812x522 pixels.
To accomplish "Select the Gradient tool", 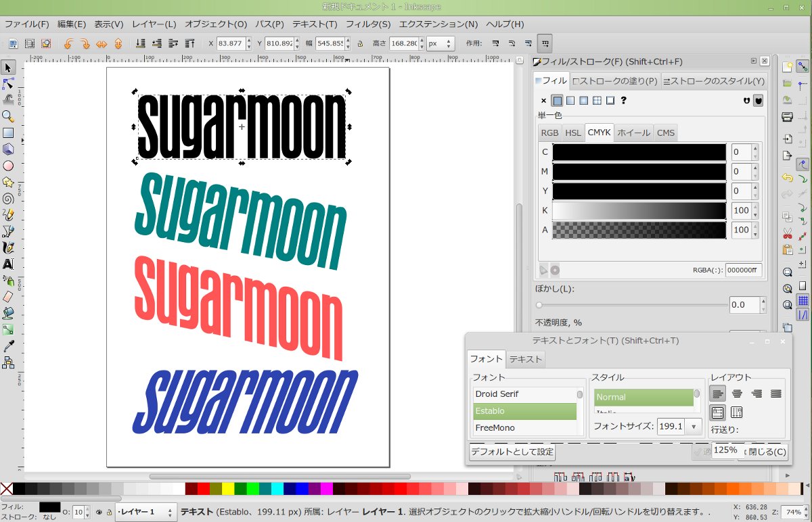I will tap(8, 330).
